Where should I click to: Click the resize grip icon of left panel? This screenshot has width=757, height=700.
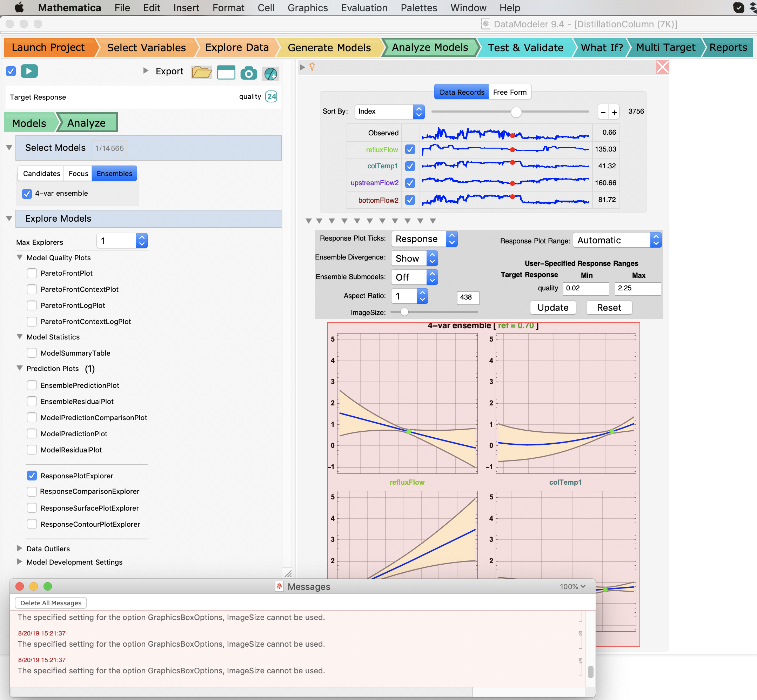click(288, 573)
